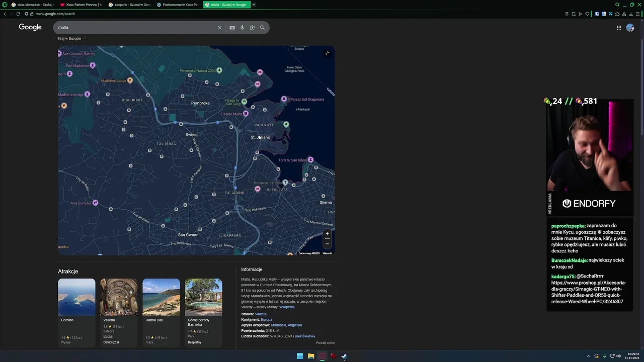The image size is (644, 362).
Task: Open the Europa continent link
Action: (x=266, y=320)
